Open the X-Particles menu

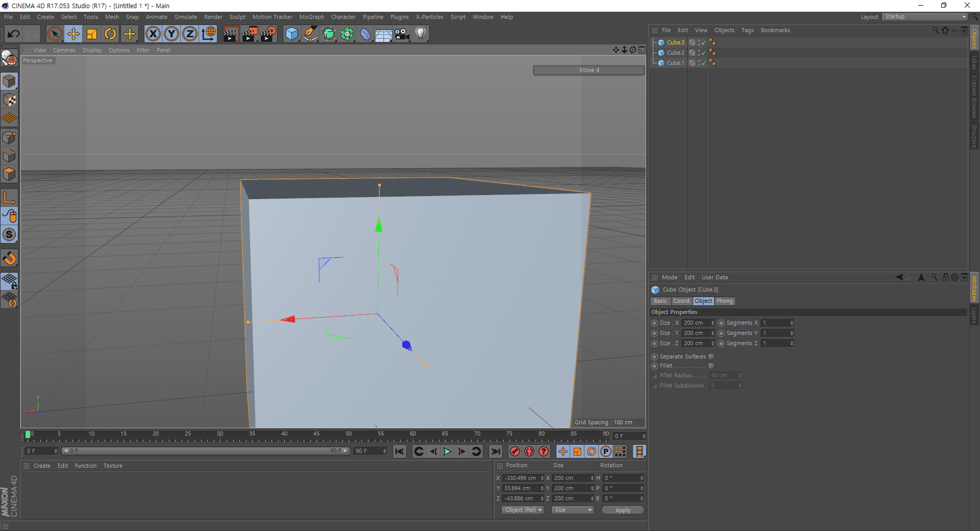[429, 17]
